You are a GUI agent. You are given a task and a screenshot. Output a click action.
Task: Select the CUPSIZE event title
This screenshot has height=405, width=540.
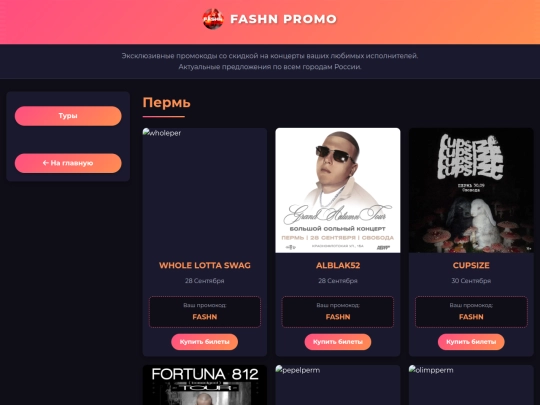pos(471,265)
